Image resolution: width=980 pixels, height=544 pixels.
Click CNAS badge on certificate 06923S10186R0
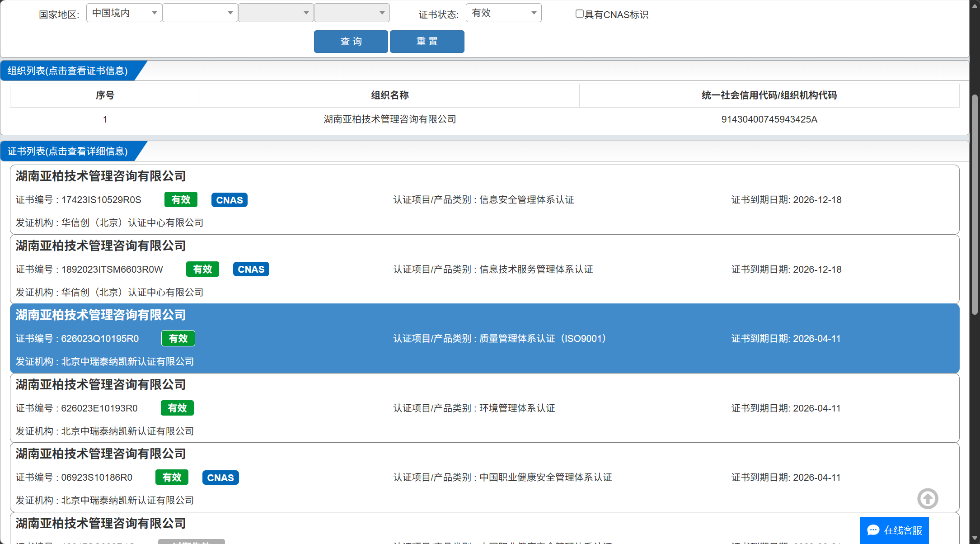(220, 478)
